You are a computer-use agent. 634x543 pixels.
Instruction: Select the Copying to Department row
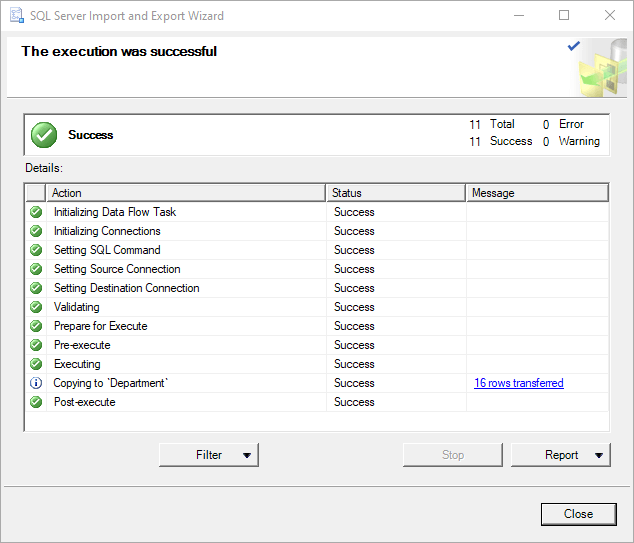click(317, 383)
